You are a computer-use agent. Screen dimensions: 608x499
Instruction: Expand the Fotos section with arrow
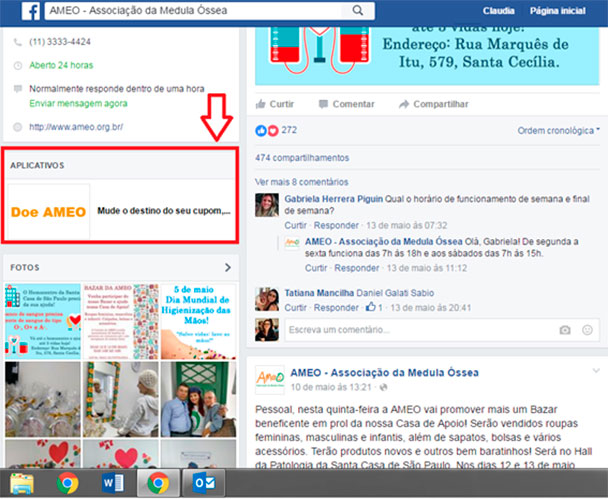pyautogui.click(x=228, y=267)
